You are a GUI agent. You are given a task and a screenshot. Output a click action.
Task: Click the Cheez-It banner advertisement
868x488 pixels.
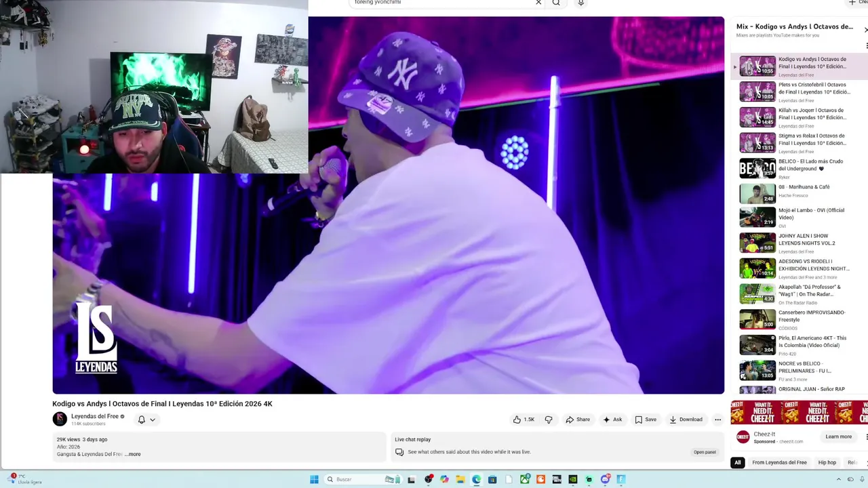click(799, 412)
